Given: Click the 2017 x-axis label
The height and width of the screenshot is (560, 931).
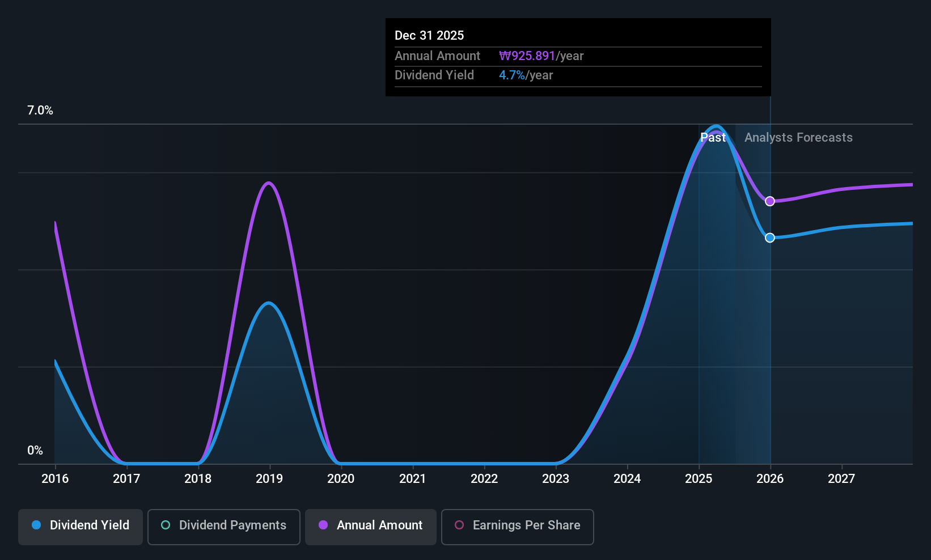Looking at the screenshot, I should click(126, 478).
